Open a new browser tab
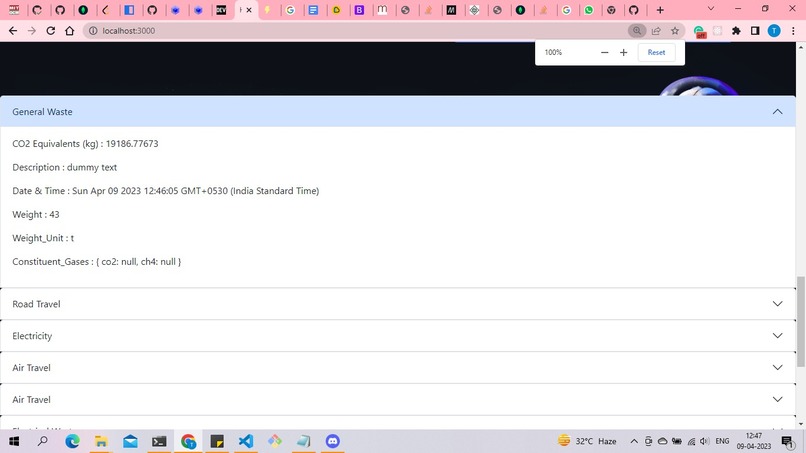806x453 pixels. (x=660, y=10)
